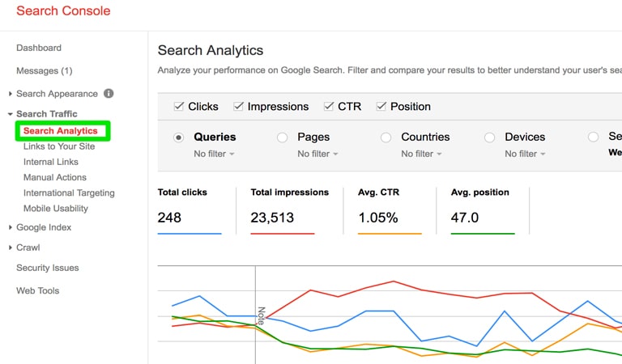Screen dimensions: 622x364
Task: Open Links to Your Site
Action: (59, 146)
